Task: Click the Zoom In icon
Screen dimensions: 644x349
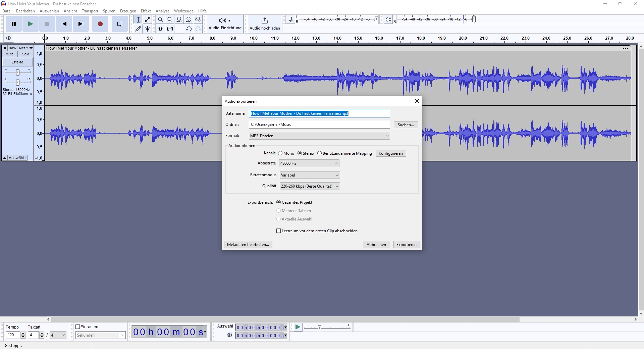Action: 160,19
